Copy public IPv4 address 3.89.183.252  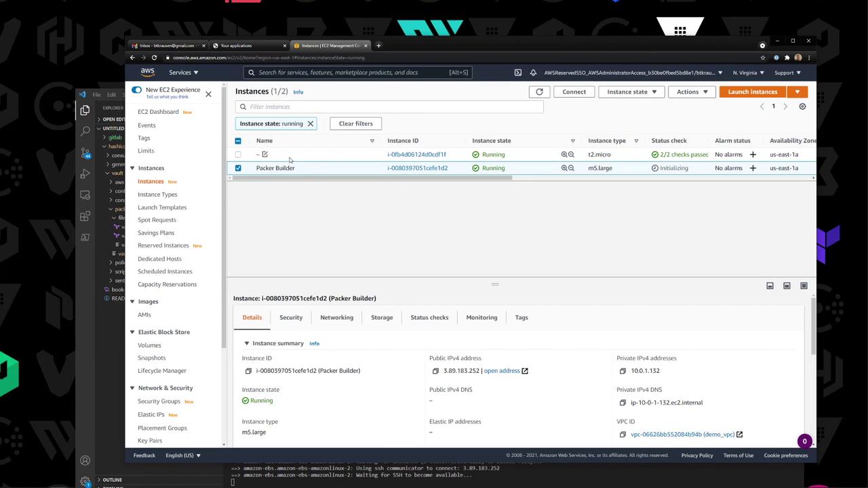(435, 371)
